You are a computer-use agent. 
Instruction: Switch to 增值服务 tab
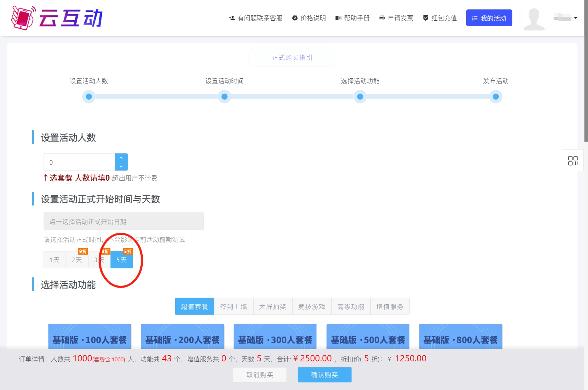[390, 306]
